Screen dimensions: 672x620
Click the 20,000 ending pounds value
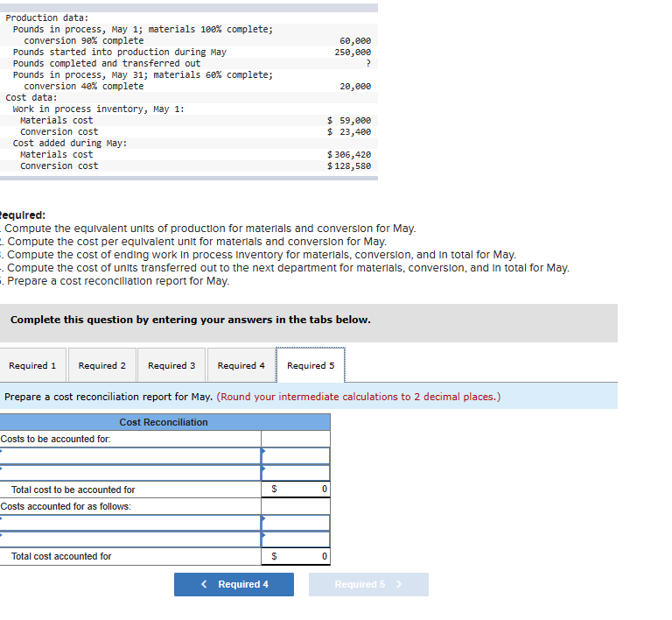pos(355,86)
